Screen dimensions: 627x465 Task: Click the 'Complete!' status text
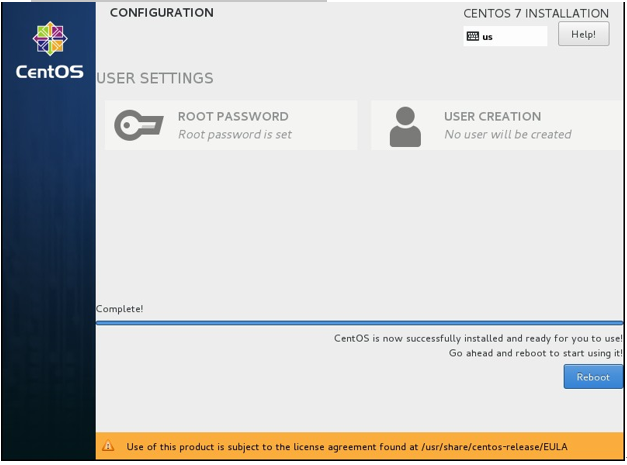point(120,309)
